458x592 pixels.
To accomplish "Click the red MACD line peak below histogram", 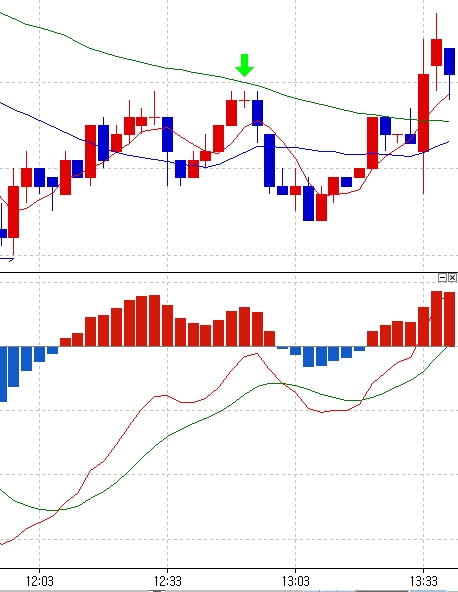I will (256, 354).
